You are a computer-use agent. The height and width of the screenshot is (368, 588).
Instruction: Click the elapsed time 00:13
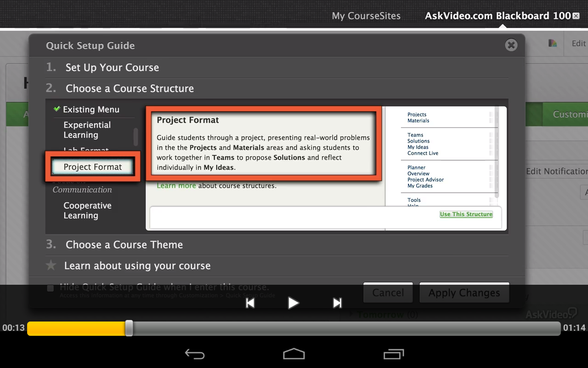pos(13,328)
